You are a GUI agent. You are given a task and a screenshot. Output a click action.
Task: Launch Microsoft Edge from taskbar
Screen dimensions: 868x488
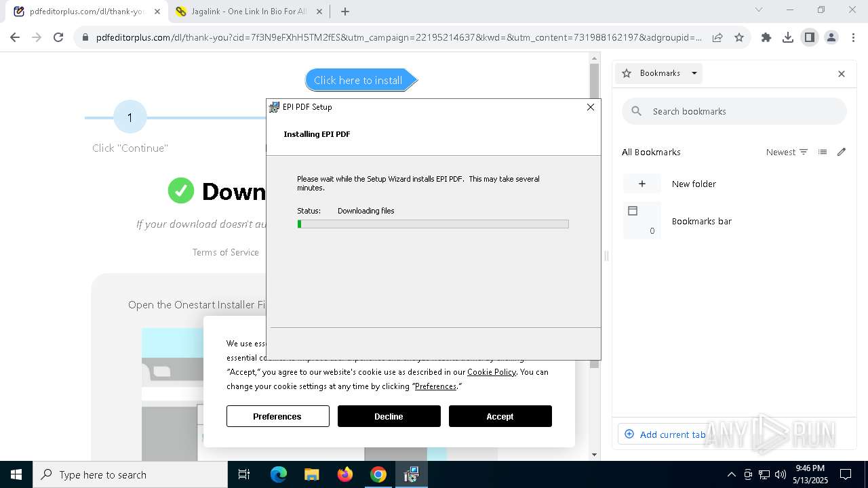pos(279,474)
